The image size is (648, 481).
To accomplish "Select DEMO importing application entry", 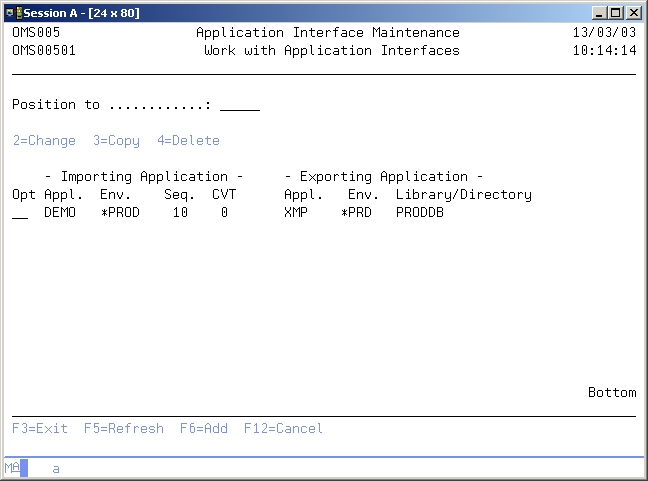I will pyautogui.click(x=60, y=213).
